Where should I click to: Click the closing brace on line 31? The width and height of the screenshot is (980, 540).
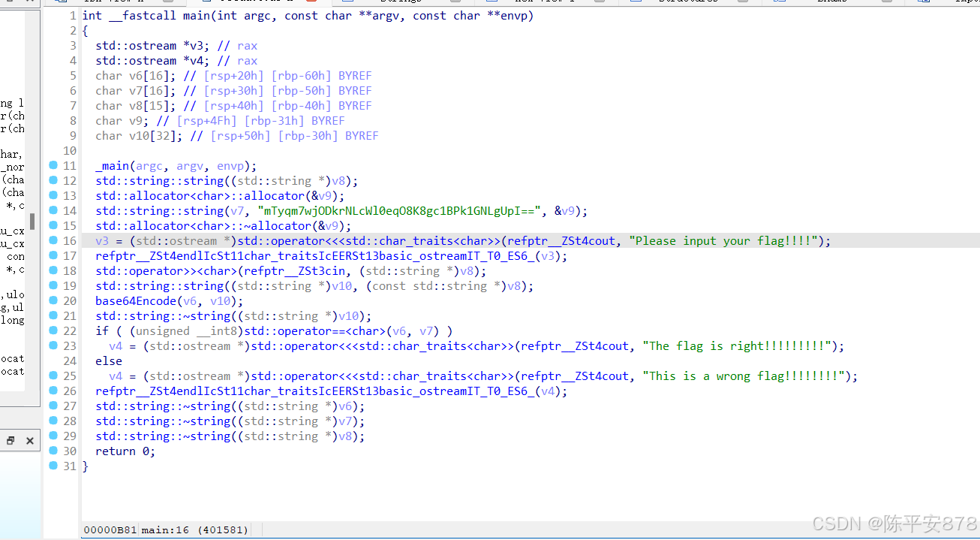(86, 466)
